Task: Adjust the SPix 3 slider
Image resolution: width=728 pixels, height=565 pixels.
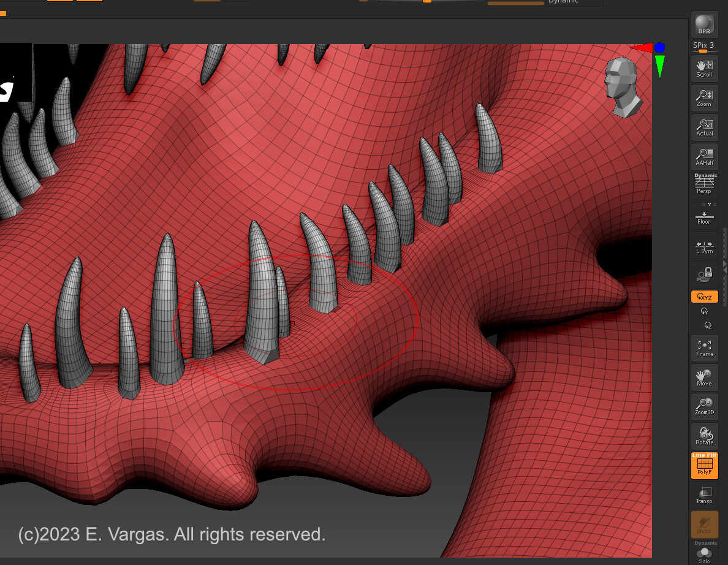Action: (x=704, y=46)
